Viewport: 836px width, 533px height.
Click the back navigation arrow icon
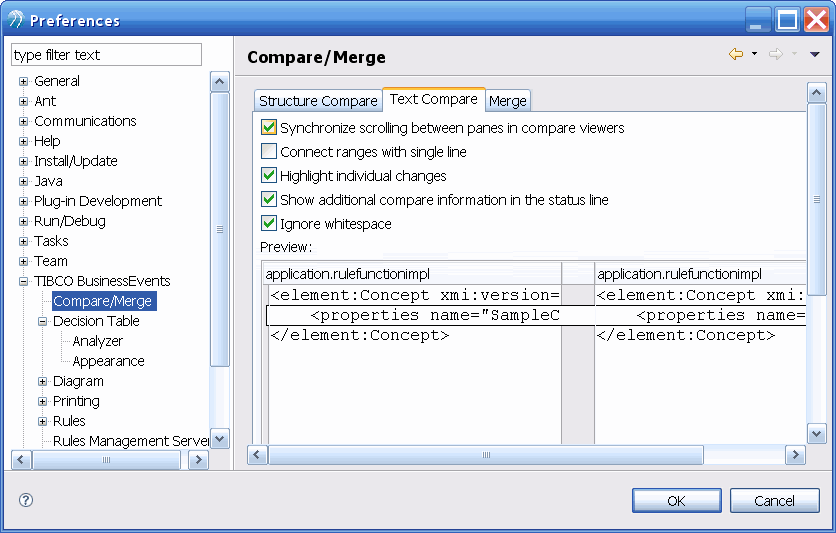(736, 55)
